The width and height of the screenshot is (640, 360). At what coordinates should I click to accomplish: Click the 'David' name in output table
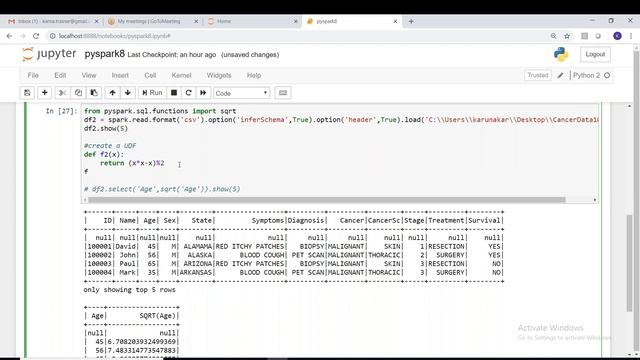pos(125,247)
